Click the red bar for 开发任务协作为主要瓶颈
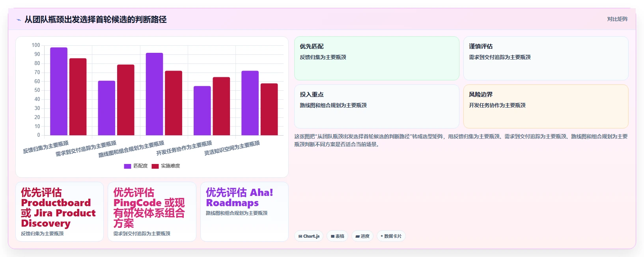The image size is (644, 257). [221, 106]
